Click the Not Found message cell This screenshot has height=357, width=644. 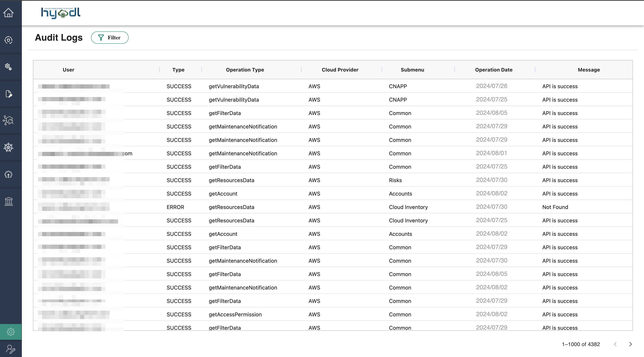[555, 207]
